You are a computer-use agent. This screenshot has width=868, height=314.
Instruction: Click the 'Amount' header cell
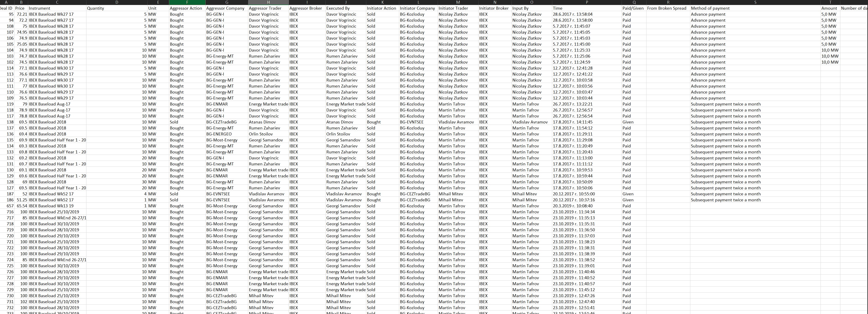click(x=830, y=8)
